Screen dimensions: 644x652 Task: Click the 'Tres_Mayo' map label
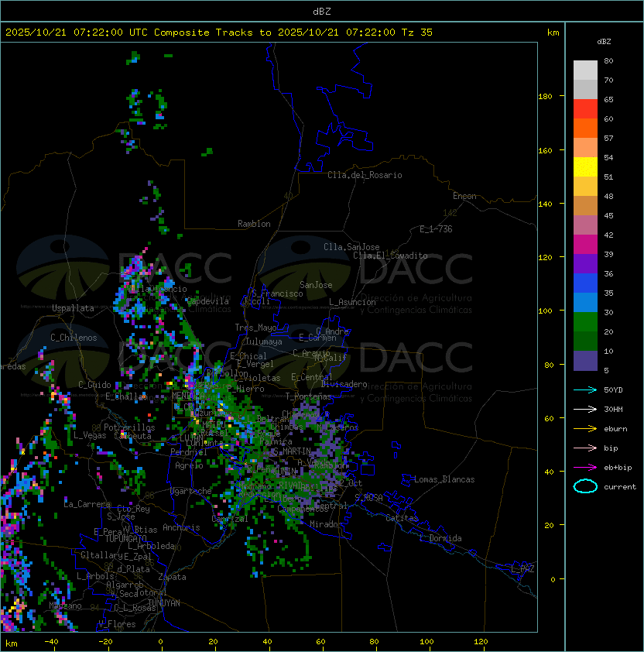[x=255, y=328]
